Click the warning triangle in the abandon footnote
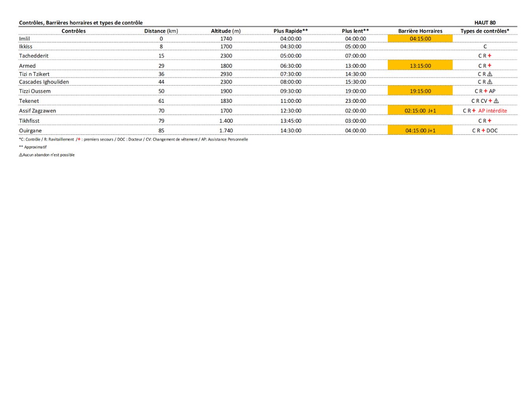Viewport: 532px width, 394px height. pyautogui.click(x=20, y=155)
